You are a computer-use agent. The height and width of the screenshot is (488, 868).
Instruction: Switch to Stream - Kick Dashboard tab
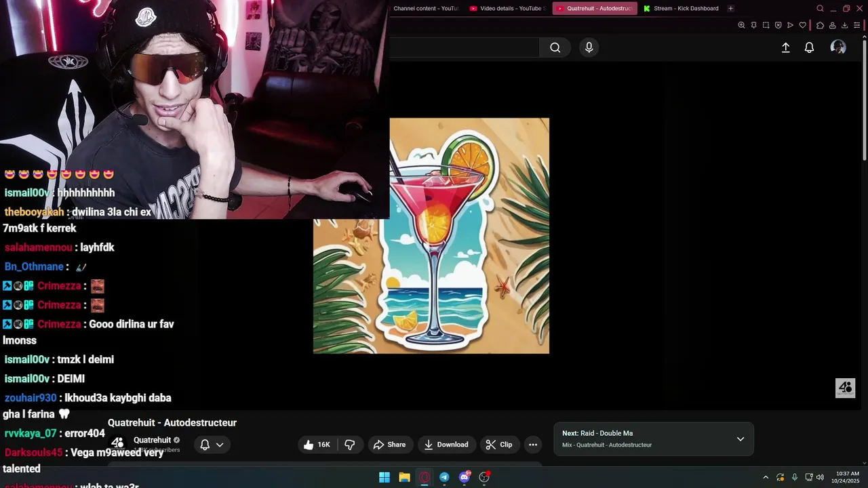click(x=681, y=9)
